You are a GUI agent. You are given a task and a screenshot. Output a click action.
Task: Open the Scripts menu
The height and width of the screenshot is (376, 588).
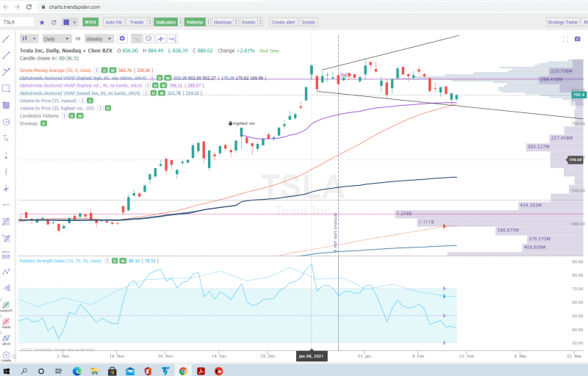point(308,23)
